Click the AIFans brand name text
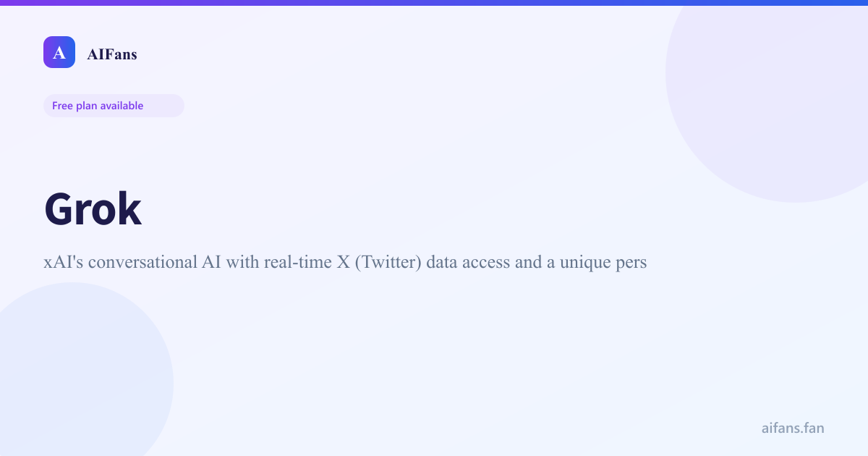 [111, 54]
